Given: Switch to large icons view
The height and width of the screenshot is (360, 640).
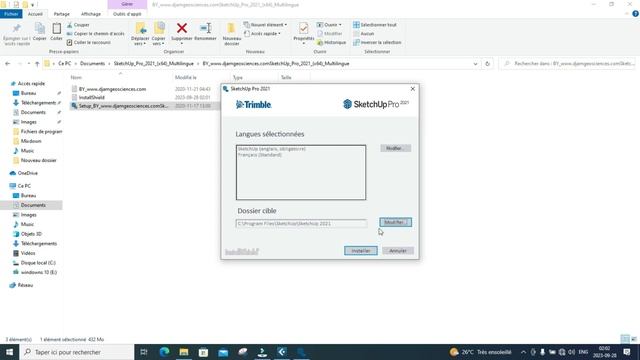Looking at the screenshot, I should (634, 339).
